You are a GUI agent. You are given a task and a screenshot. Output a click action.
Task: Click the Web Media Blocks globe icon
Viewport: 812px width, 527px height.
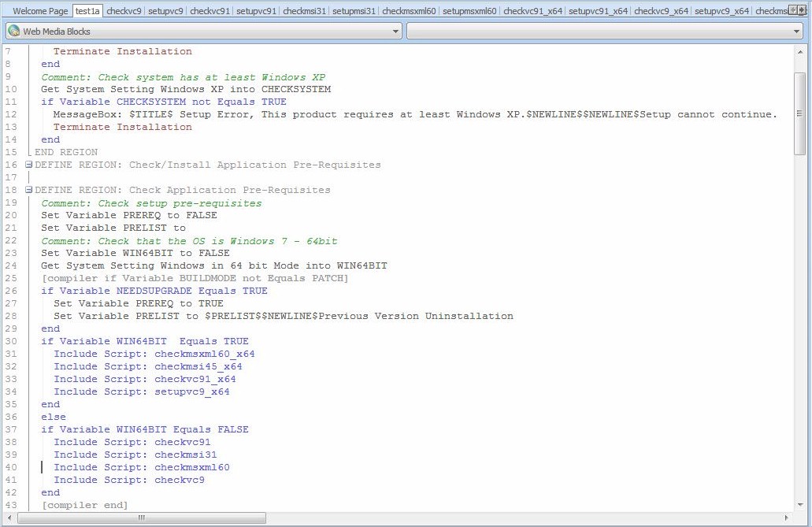[x=14, y=31]
